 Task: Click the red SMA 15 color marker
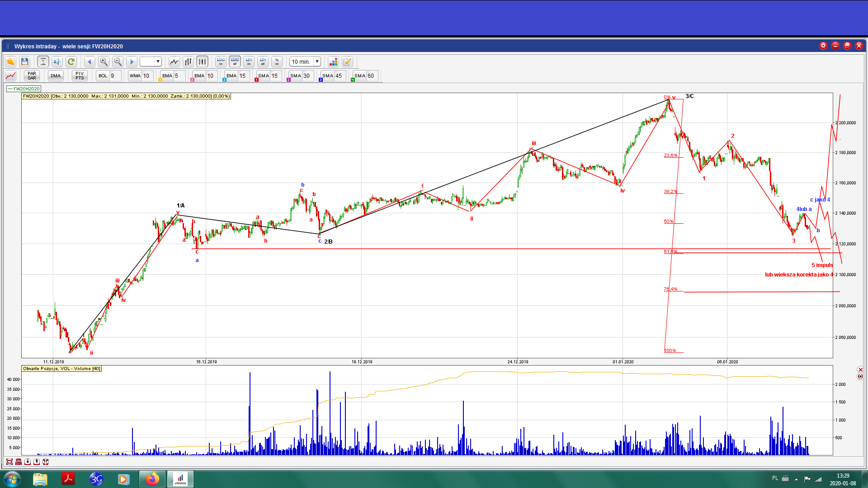pyautogui.click(x=257, y=80)
